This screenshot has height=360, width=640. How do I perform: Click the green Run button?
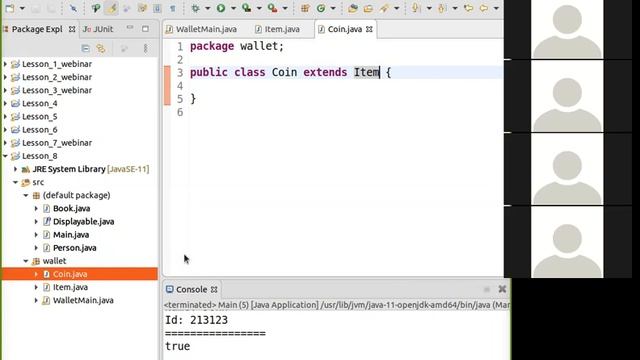click(x=221, y=8)
